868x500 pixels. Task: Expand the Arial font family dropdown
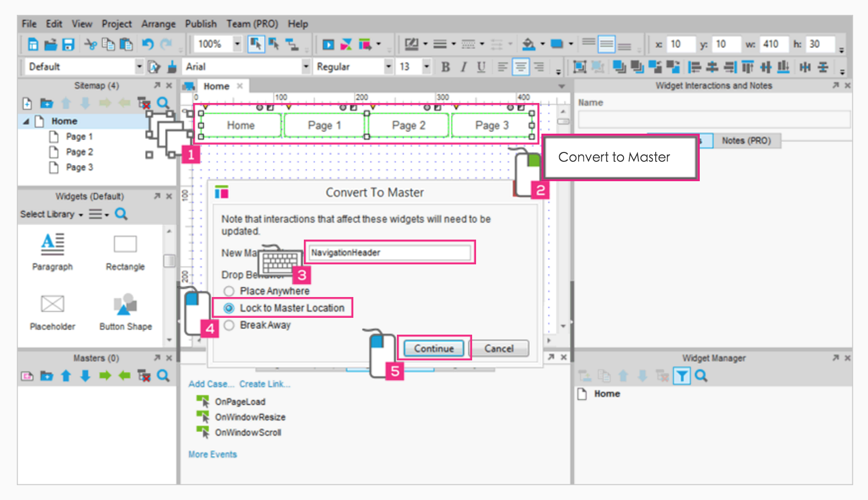(306, 66)
